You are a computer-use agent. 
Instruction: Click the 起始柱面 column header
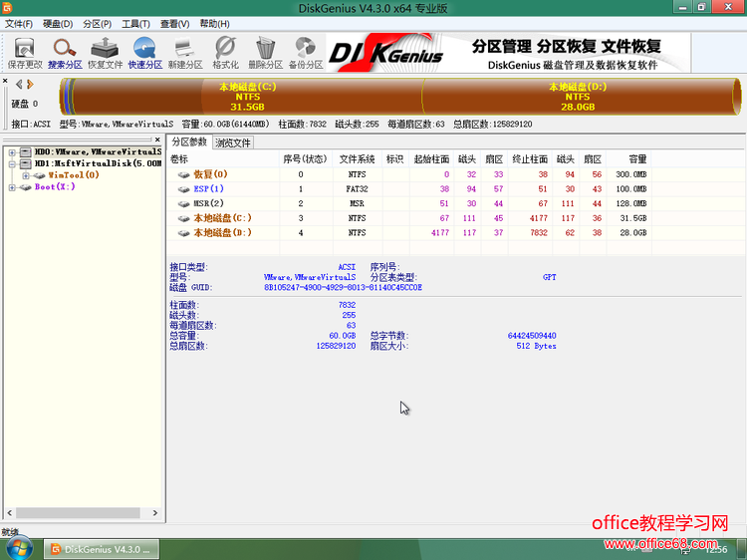coord(431,159)
